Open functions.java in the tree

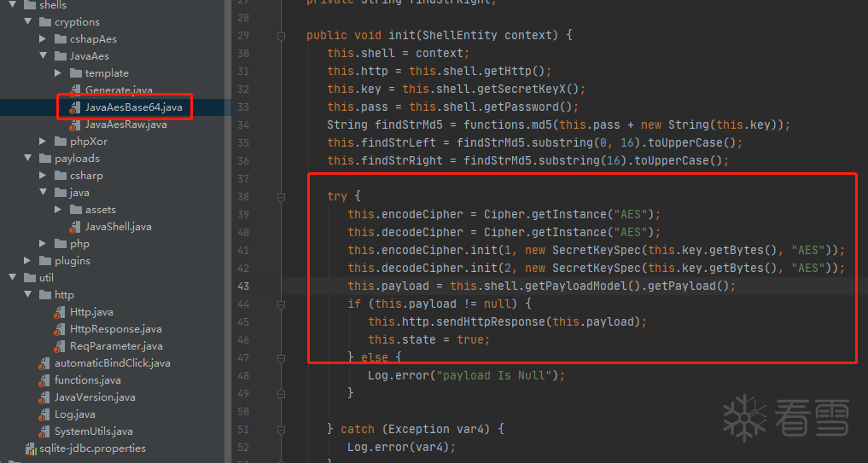[87, 380]
